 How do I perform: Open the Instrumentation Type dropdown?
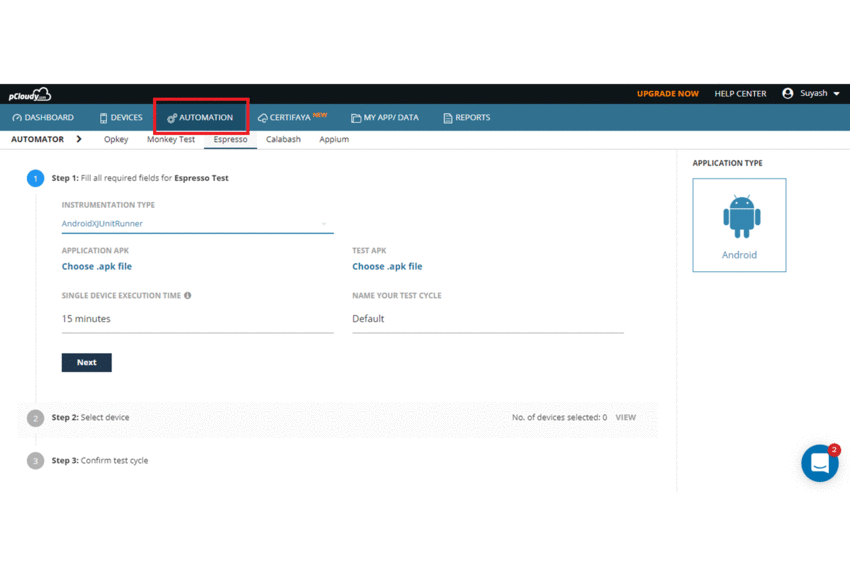pos(197,224)
